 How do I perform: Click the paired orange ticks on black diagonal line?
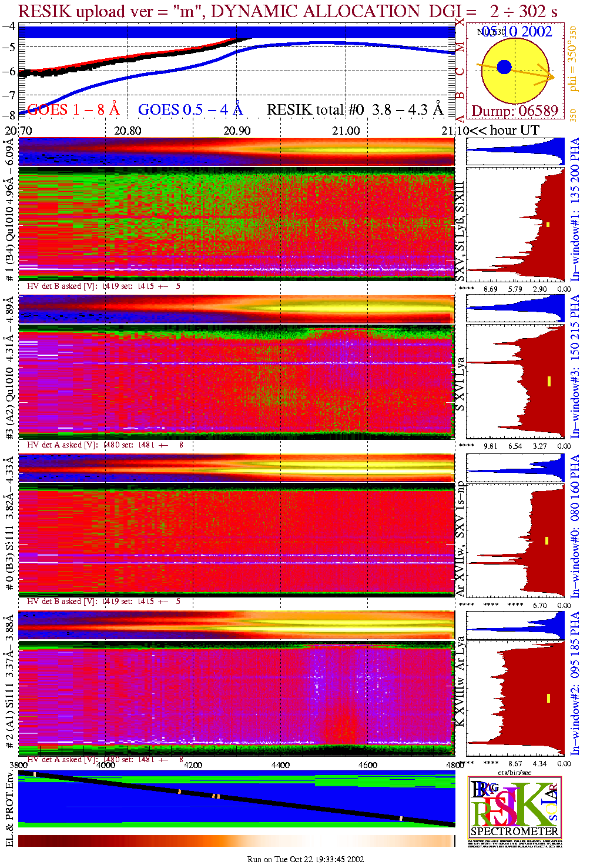click(x=216, y=796)
